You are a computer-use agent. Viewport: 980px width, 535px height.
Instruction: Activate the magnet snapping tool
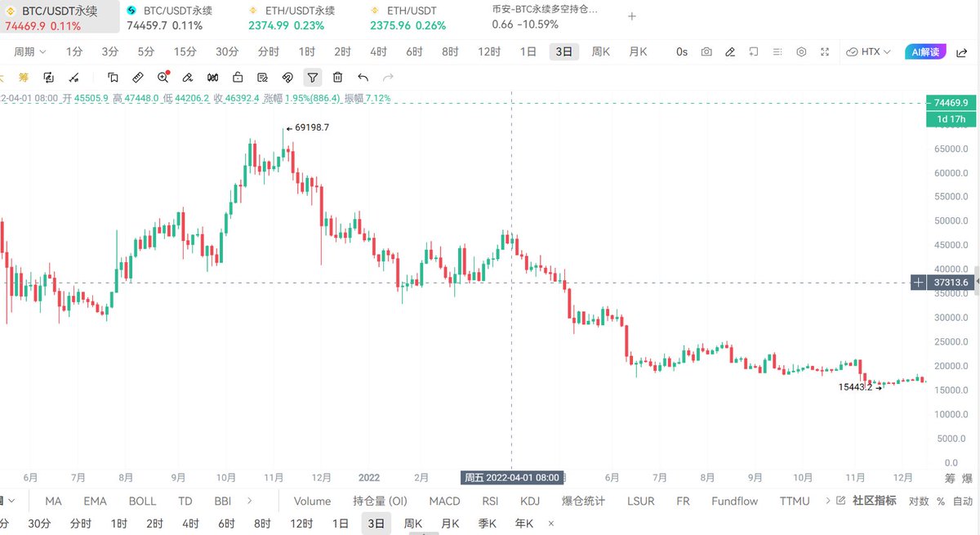click(x=287, y=77)
